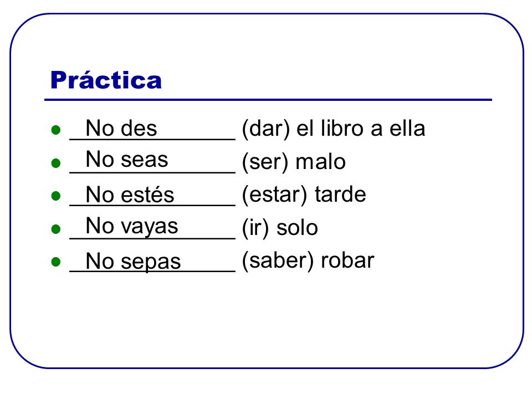Image resolution: width=532 pixels, height=399 pixels.
Task: Select the answer text No estés
Action: (130, 195)
